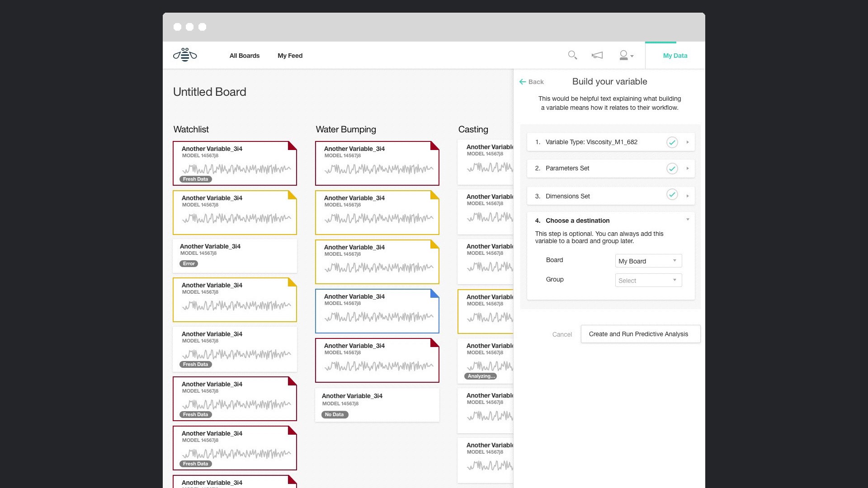
Task: Switch to the My Data tab
Action: 675,56
